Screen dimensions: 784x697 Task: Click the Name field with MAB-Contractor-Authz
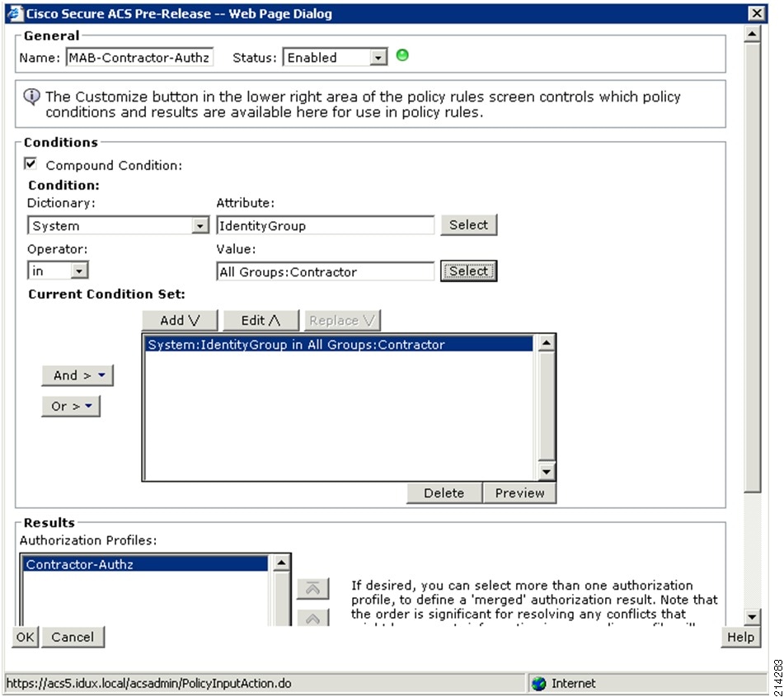point(139,58)
